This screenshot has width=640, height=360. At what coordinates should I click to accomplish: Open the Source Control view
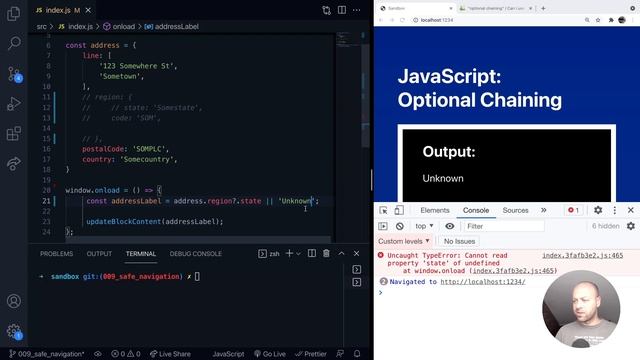tap(14, 74)
